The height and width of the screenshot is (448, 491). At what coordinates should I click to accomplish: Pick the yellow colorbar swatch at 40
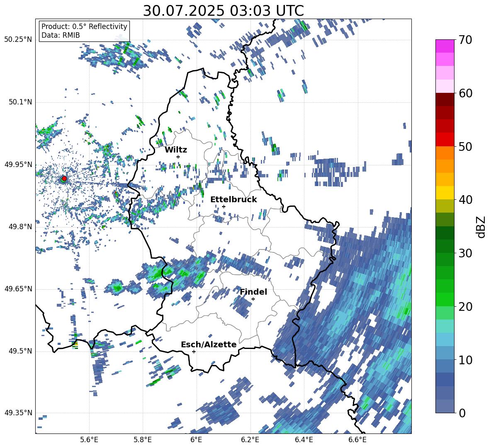[445, 192]
